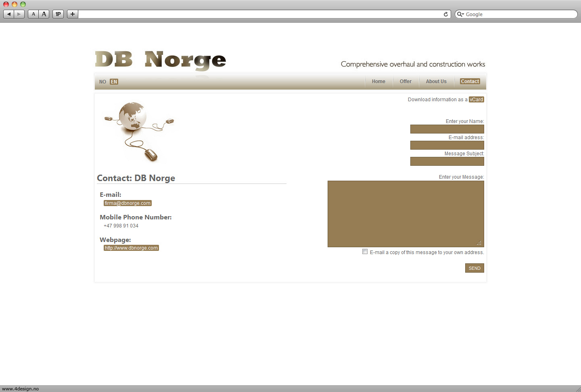
Task: Open the Home menu item
Action: tap(378, 81)
